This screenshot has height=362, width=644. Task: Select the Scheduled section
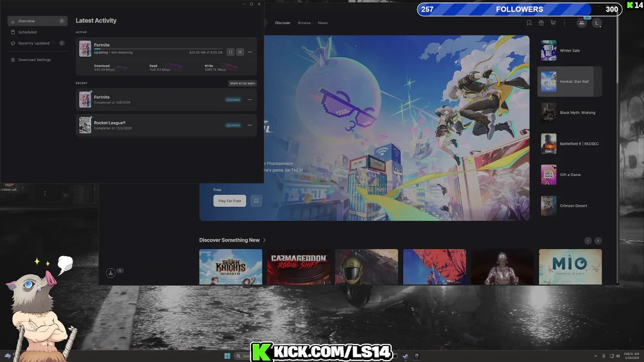[37, 32]
